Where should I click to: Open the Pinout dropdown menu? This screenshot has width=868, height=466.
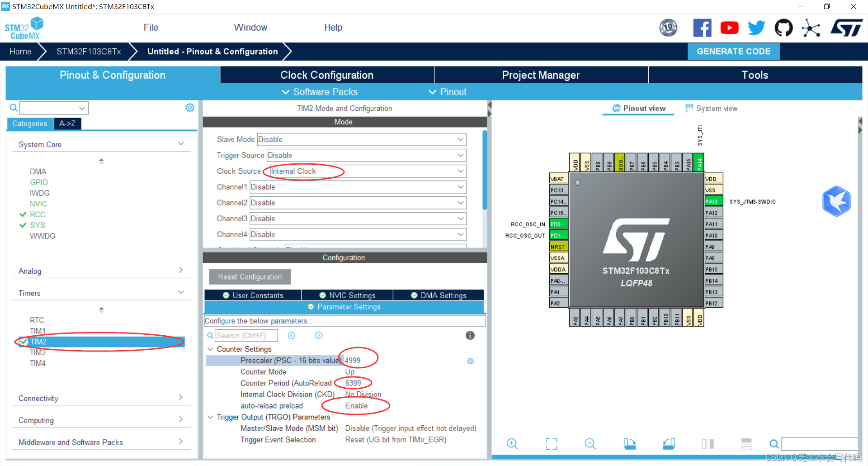[x=447, y=92]
